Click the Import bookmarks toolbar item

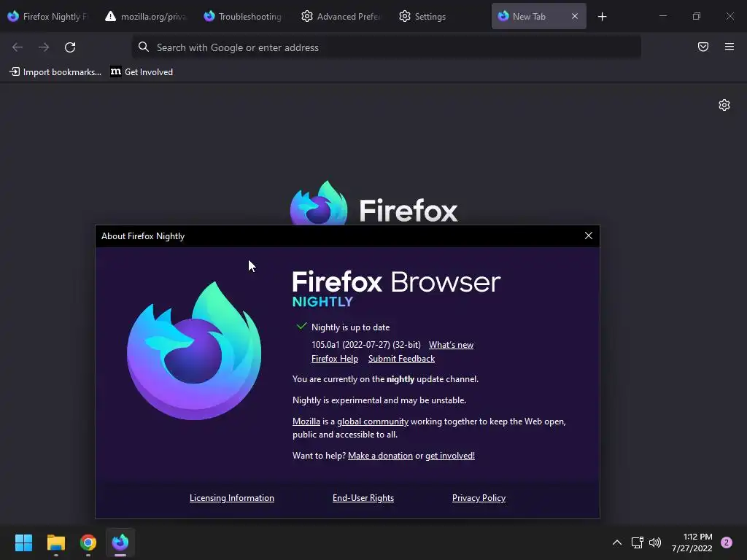tap(55, 72)
